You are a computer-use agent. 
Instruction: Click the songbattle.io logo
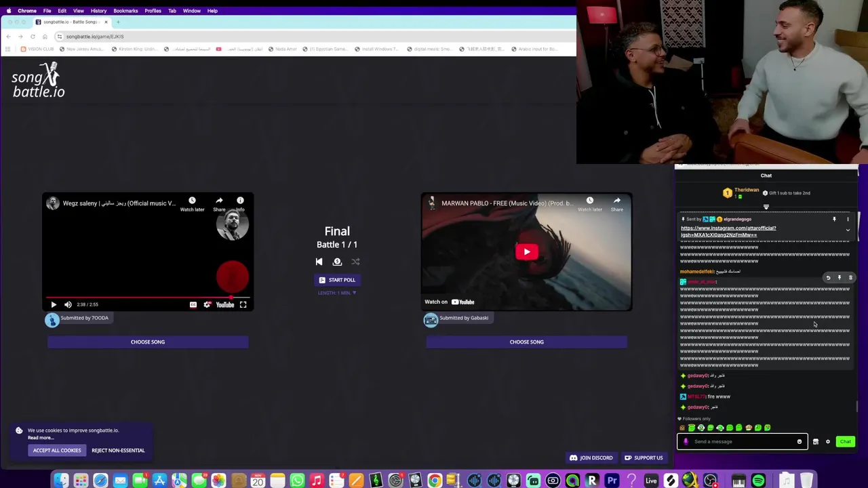39,80
